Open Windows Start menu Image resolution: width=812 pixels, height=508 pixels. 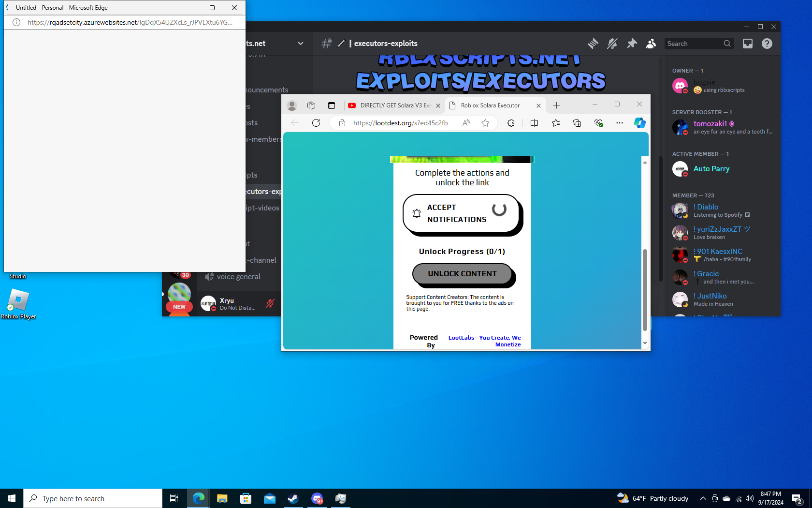12,498
